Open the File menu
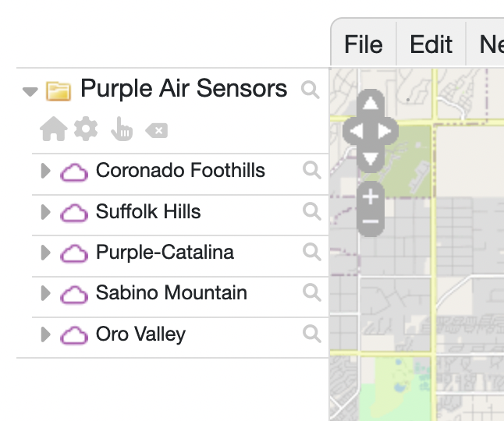Viewport: 504px width, 421px height. [x=364, y=44]
